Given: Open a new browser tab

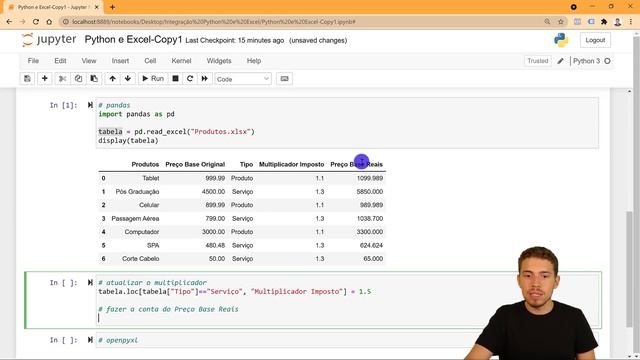Looking at the screenshot, I should tap(112, 7).
